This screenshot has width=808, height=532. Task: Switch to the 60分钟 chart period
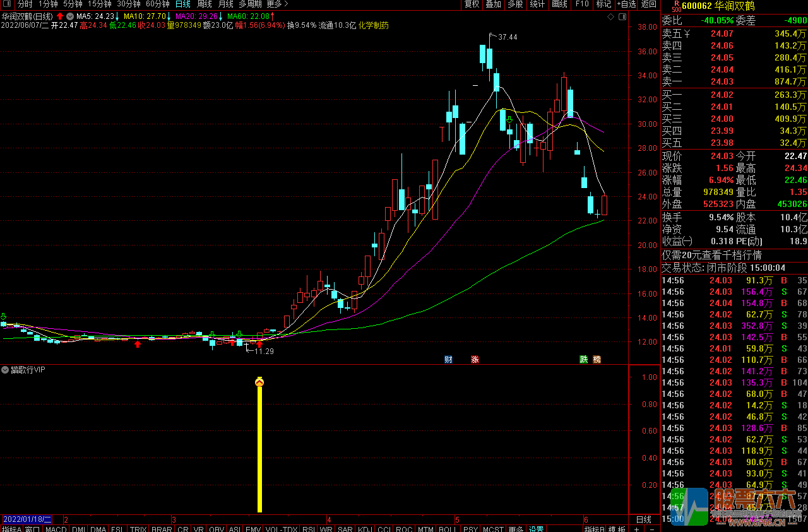(157, 4)
